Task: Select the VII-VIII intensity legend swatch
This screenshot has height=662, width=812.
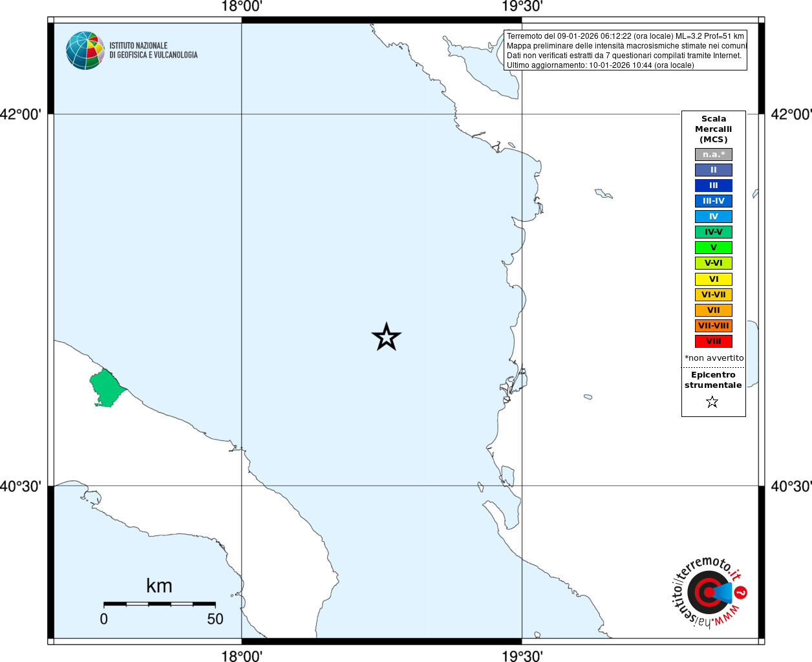Action: [714, 326]
